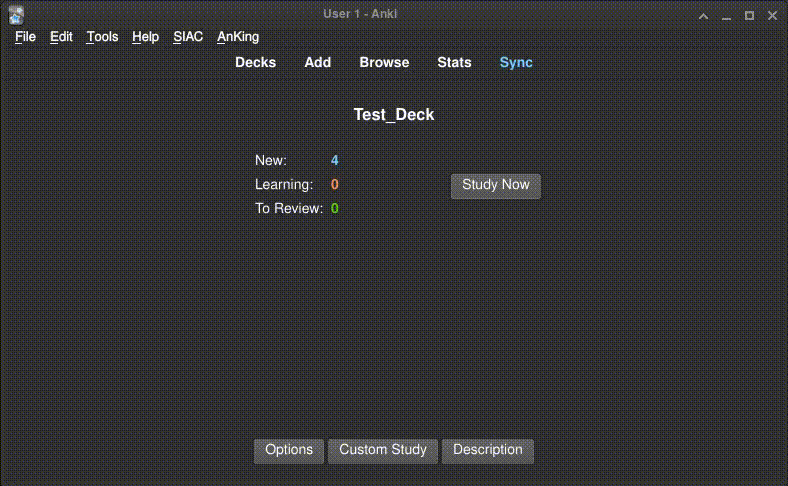Open Custom Study dialog

coord(382,450)
